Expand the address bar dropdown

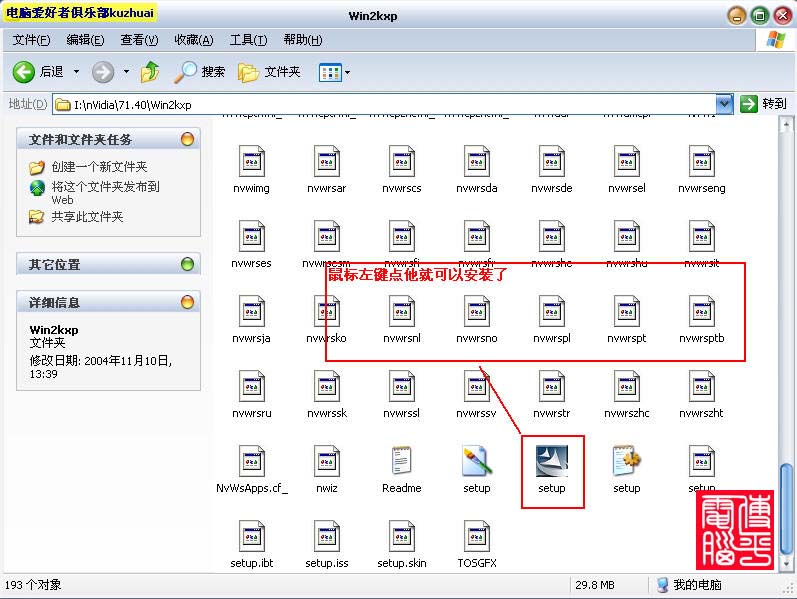[x=724, y=104]
